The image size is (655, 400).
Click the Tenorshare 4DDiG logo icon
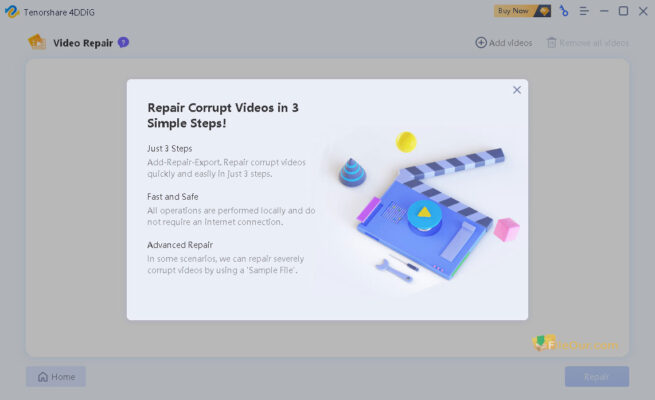11,11
